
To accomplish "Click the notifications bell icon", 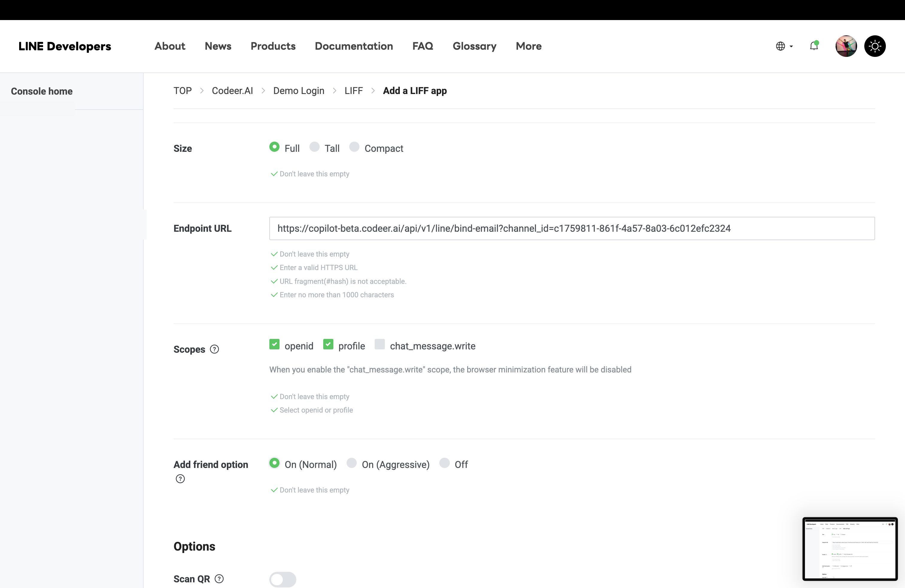I will click(x=814, y=46).
